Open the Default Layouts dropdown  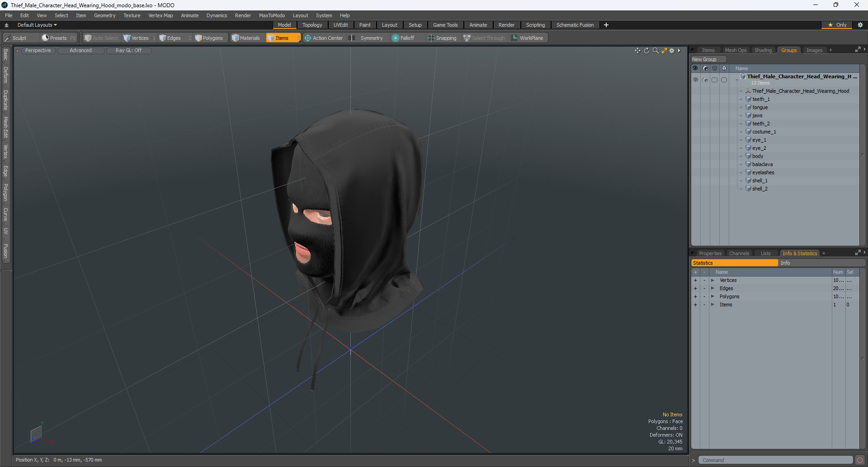coord(37,25)
